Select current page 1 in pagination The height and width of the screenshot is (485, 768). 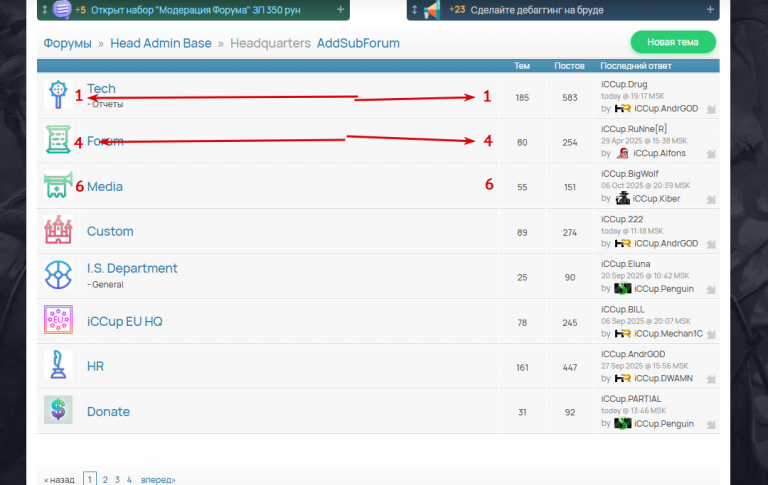point(90,479)
